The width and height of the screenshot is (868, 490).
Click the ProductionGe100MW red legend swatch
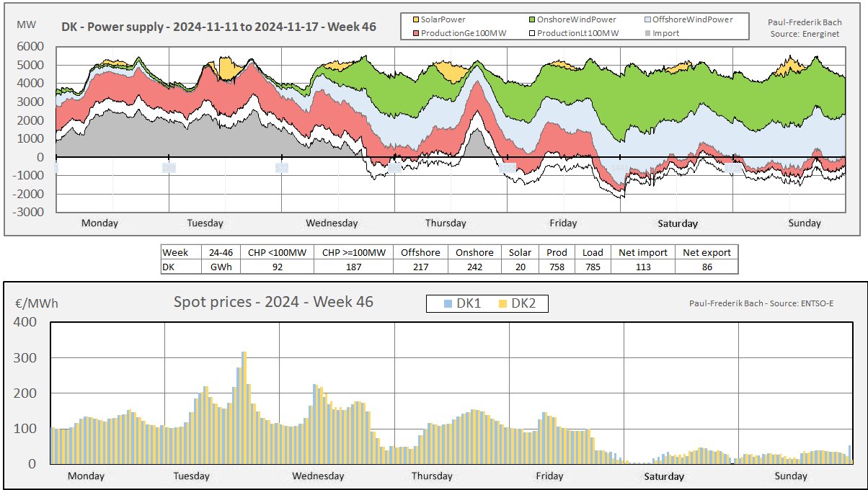[x=415, y=33]
